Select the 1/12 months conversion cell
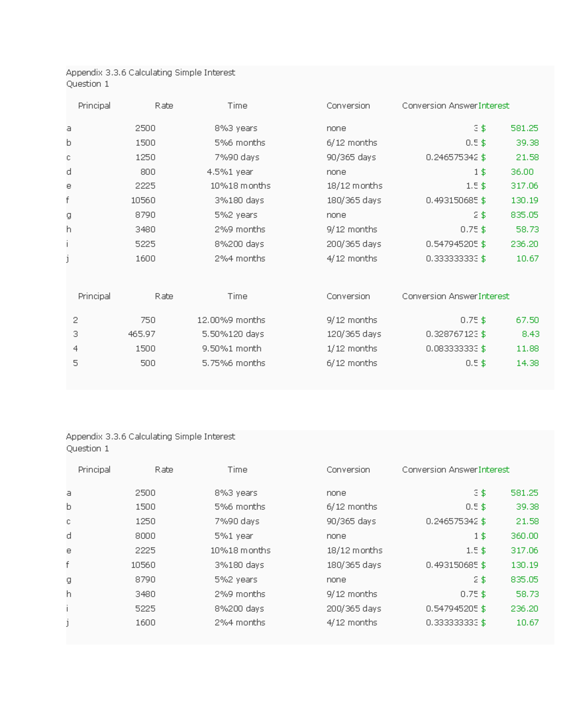Image resolution: width=563 pixels, height=728 pixels. 351,349
